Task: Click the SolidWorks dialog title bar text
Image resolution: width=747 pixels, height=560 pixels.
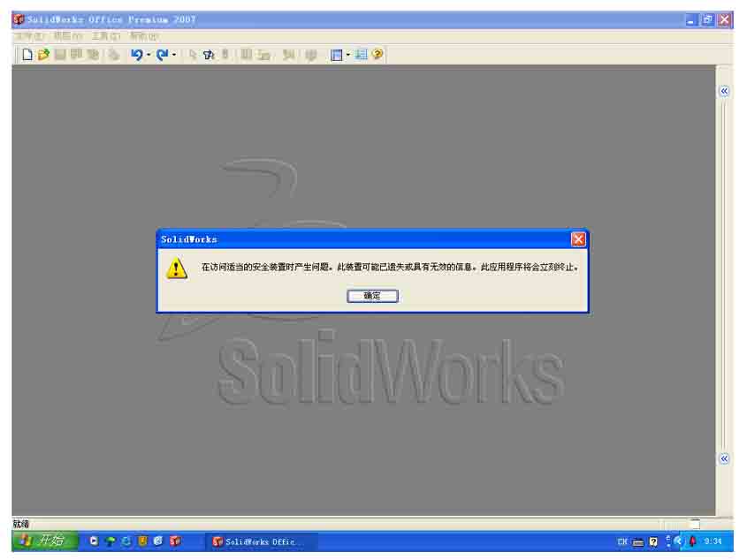Action: pyautogui.click(x=189, y=239)
